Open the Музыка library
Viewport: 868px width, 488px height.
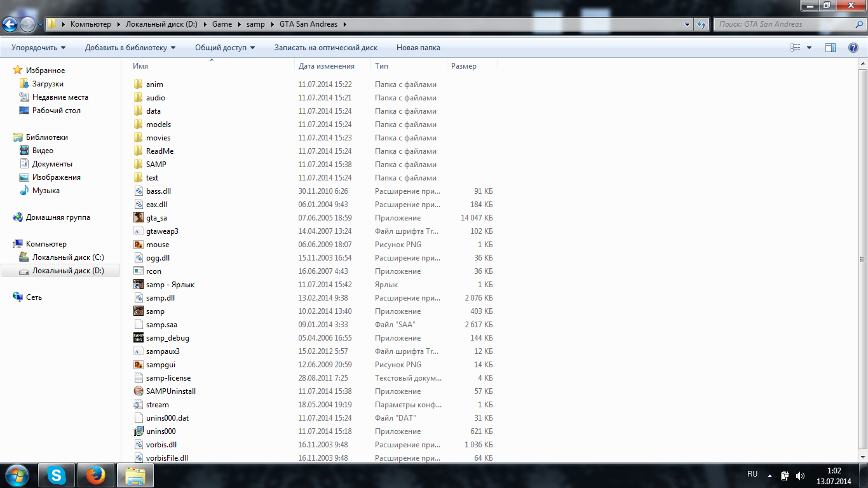click(x=46, y=191)
